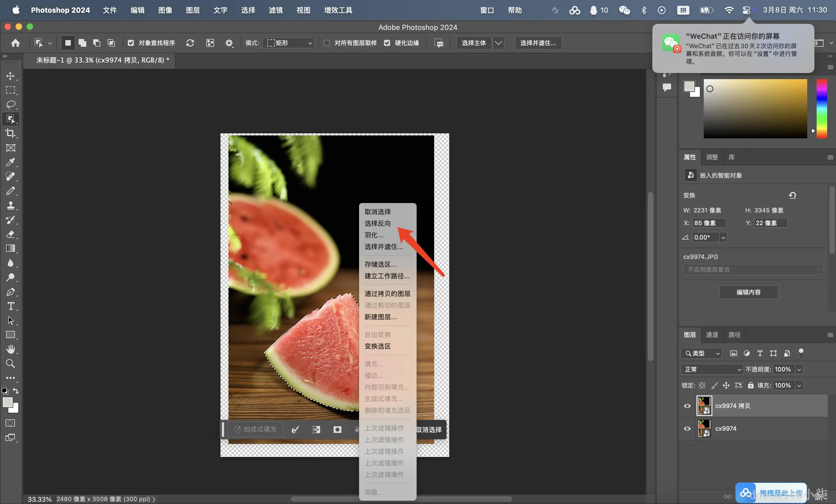The height and width of the screenshot is (504, 836).
Task: Disable 硬化边缘 checkbox
Action: coord(387,43)
